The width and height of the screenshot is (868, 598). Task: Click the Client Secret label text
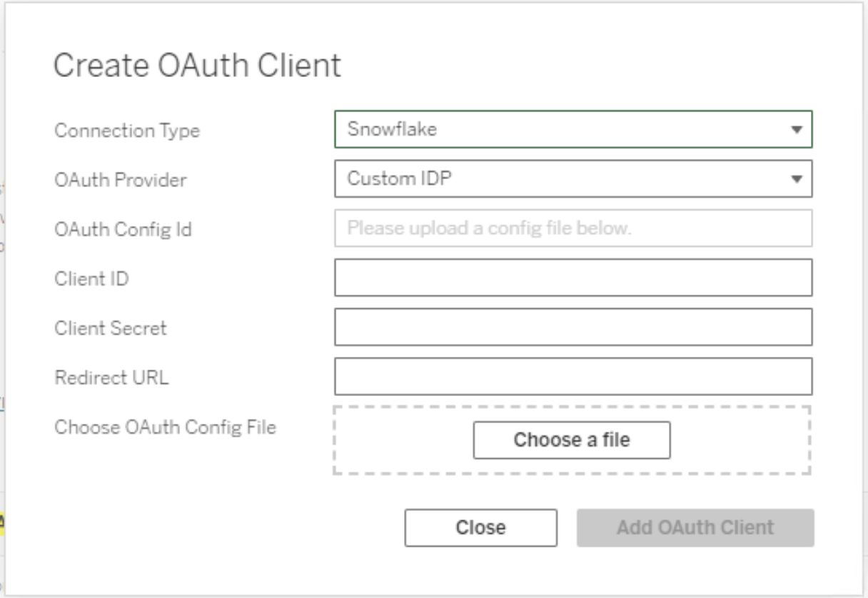(x=110, y=328)
